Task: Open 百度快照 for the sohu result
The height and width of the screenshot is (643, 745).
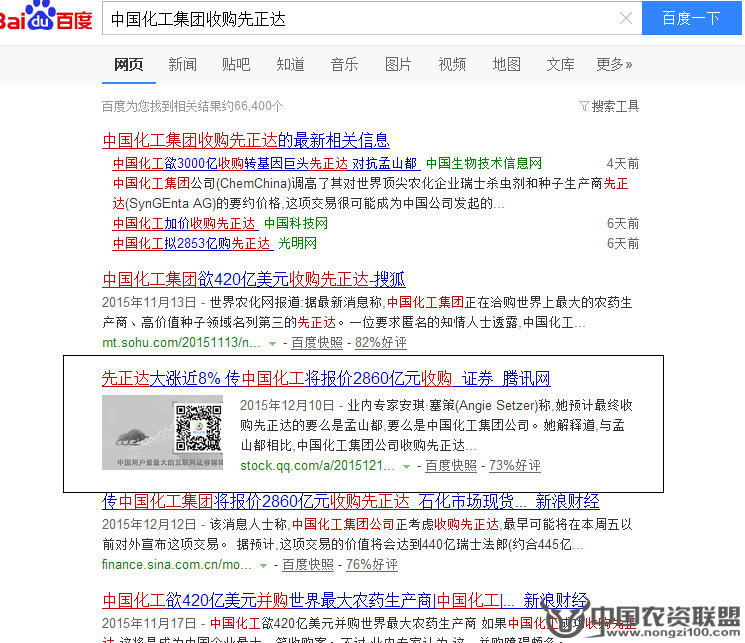Action: coord(317,343)
